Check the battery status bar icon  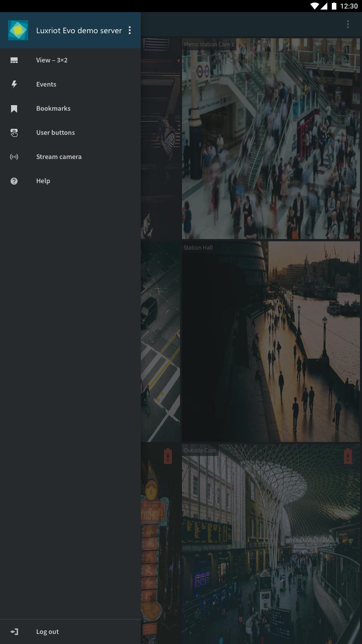(x=334, y=6)
